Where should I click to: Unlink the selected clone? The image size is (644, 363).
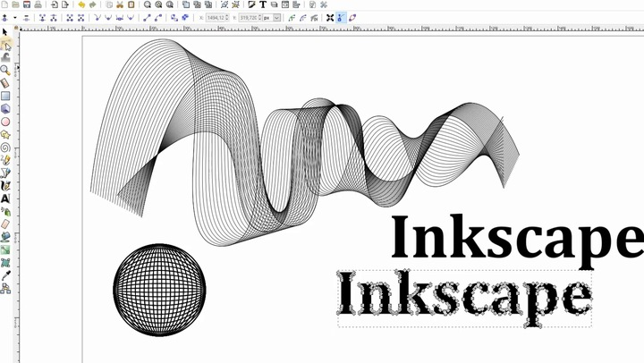208,5
